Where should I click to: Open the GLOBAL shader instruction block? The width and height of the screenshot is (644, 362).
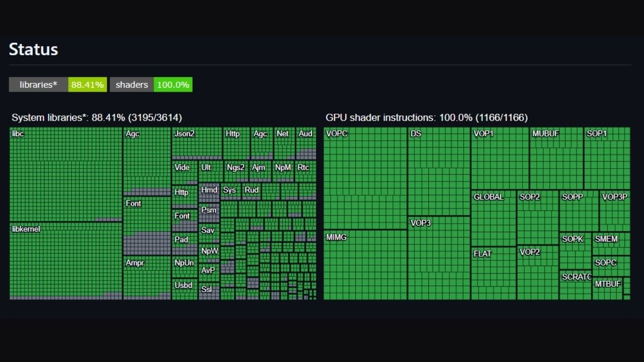point(494,218)
